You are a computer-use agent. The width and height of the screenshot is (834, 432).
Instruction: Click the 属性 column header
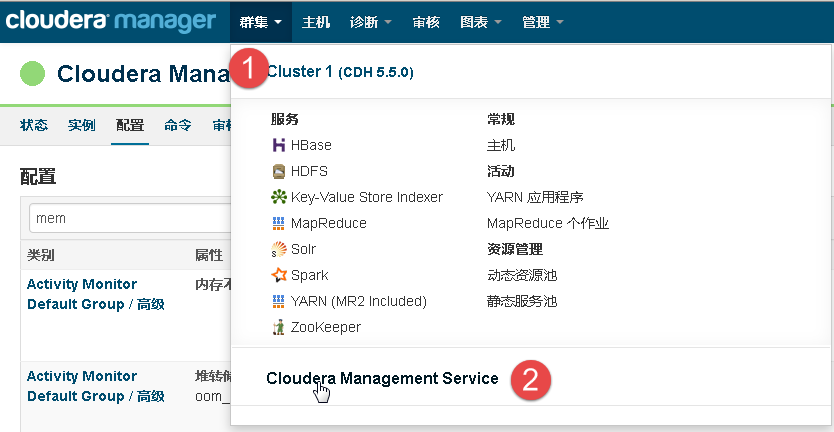point(208,256)
